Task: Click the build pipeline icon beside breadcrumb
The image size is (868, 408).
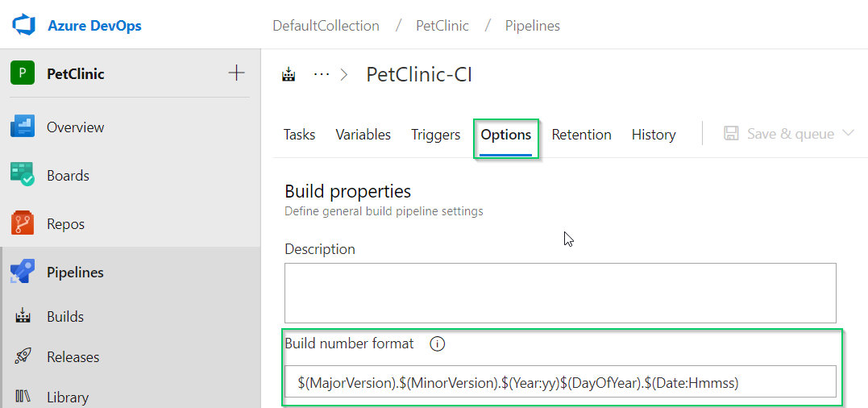Action: [x=289, y=75]
